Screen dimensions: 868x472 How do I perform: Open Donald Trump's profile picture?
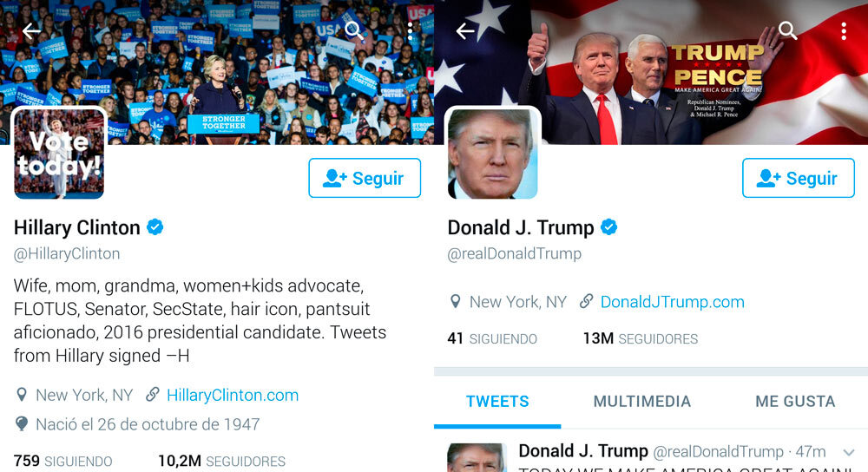tap(493, 154)
